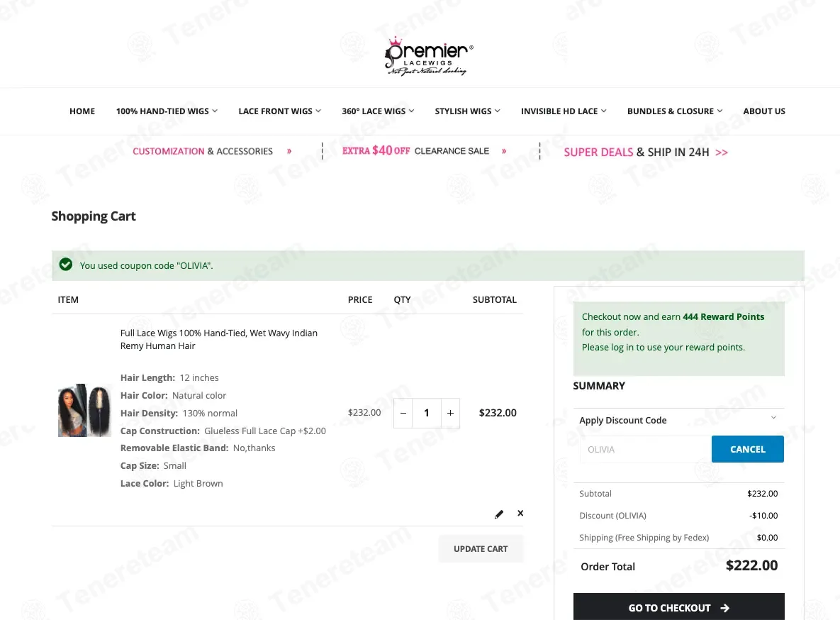
Task: Click the >> arrows after SHIP IN 24H
Action: [x=722, y=153]
